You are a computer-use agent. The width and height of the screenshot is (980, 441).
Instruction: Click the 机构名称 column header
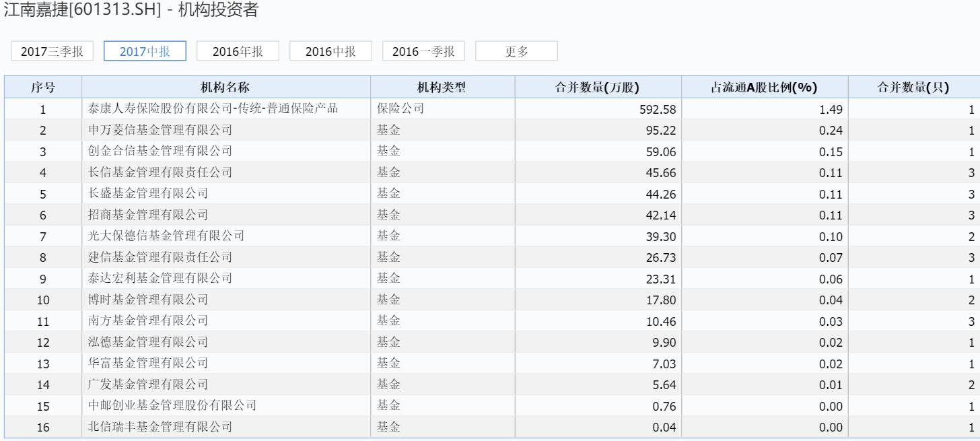[226, 87]
